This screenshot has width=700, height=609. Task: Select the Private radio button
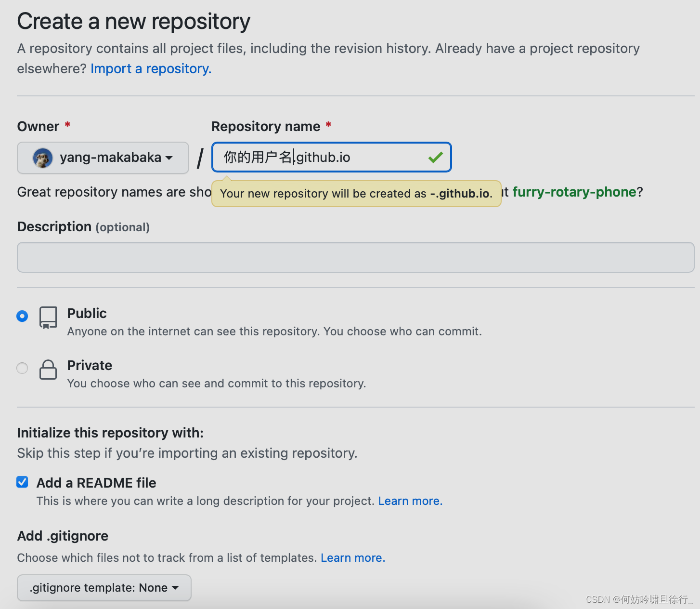point(22,368)
